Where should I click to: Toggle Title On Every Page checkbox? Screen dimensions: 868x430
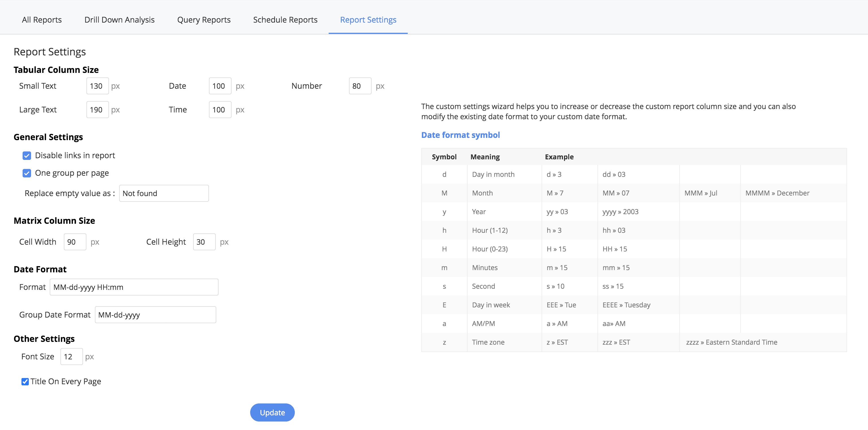(x=25, y=381)
